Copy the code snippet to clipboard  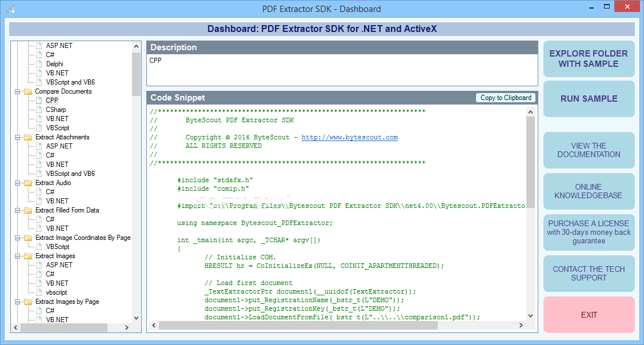pyautogui.click(x=506, y=97)
